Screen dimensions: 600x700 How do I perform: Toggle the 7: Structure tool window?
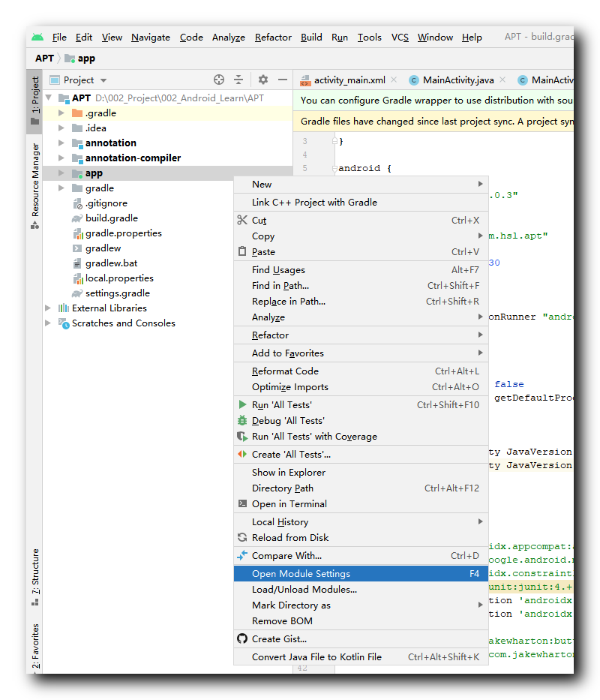click(34, 577)
